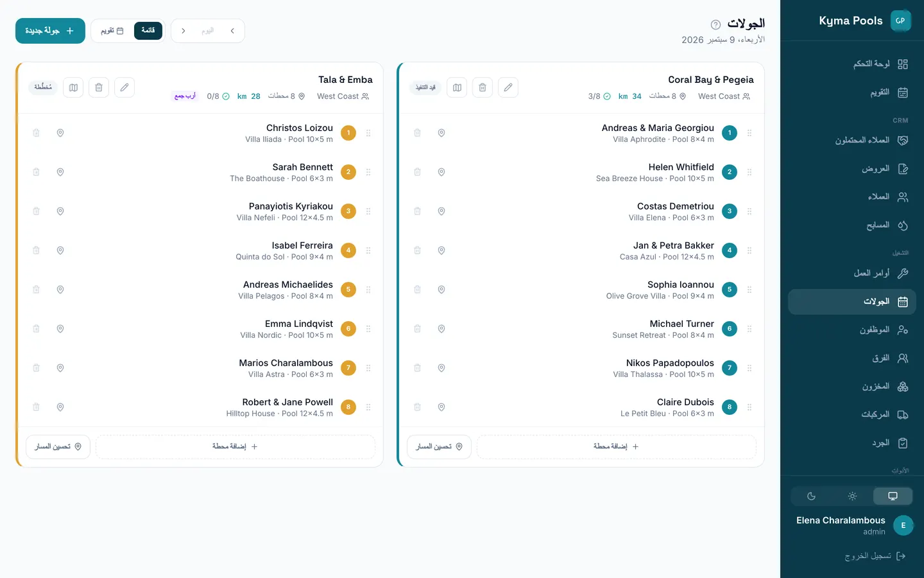Edit the Coral Bay & Pegeia route with the pencil icon

(x=508, y=87)
